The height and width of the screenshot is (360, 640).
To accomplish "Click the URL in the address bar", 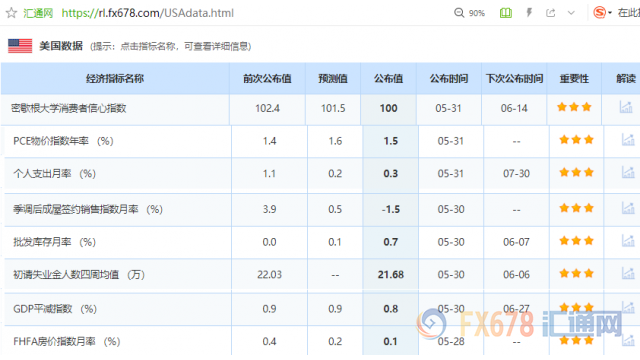I will (x=148, y=13).
